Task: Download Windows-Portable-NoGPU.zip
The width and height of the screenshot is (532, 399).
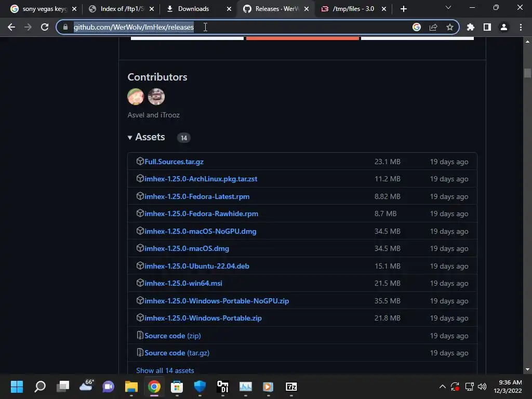Action: [217, 301]
